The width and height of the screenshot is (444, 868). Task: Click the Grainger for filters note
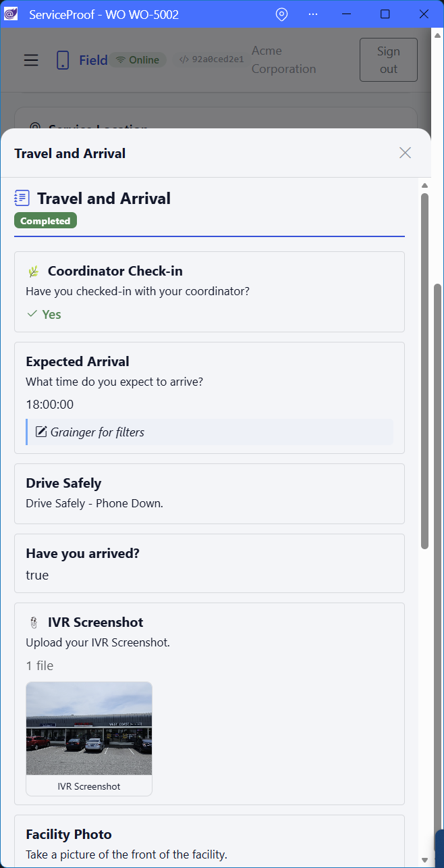[97, 432]
